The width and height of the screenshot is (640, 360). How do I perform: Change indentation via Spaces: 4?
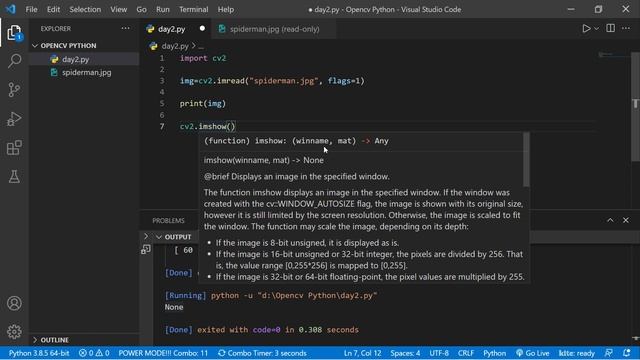pyautogui.click(x=405, y=353)
